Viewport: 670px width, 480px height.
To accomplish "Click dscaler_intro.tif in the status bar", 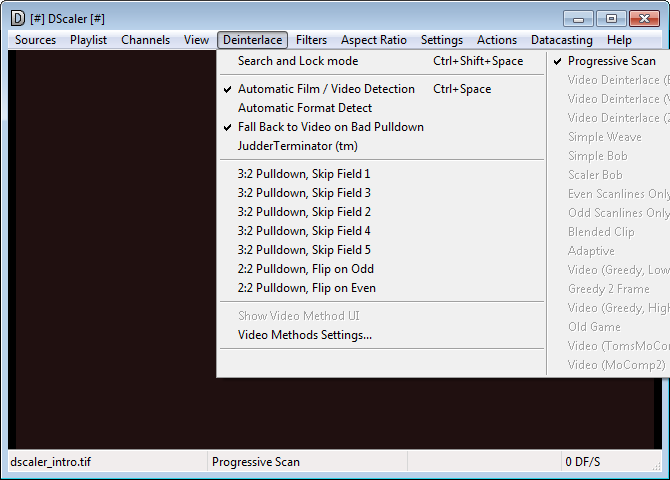I will pyautogui.click(x=50, y=462).
